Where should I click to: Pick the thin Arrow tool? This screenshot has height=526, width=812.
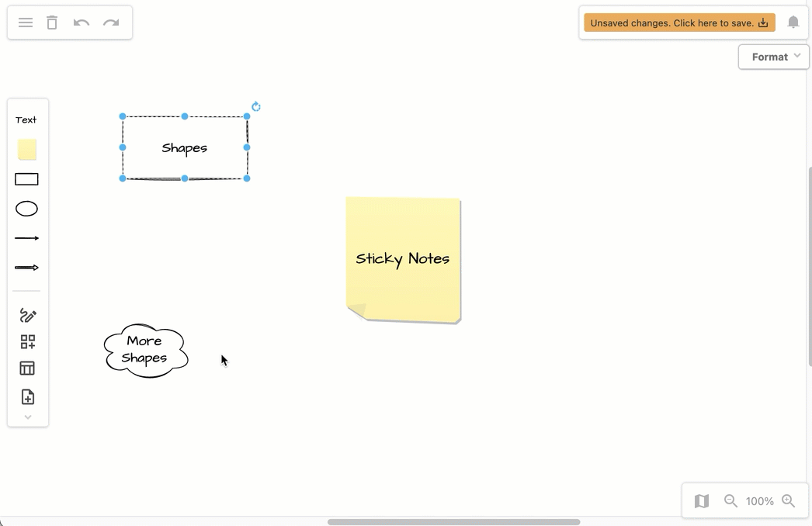click(x=26, y=237)
